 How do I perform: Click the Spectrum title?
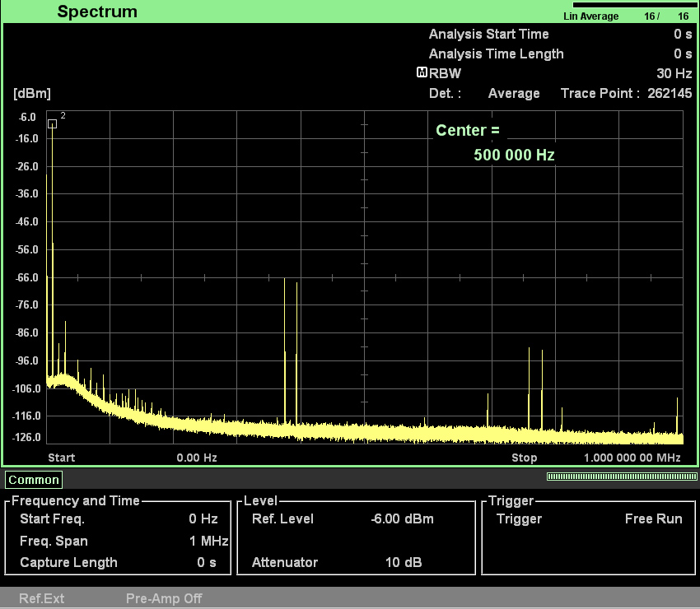97,12
